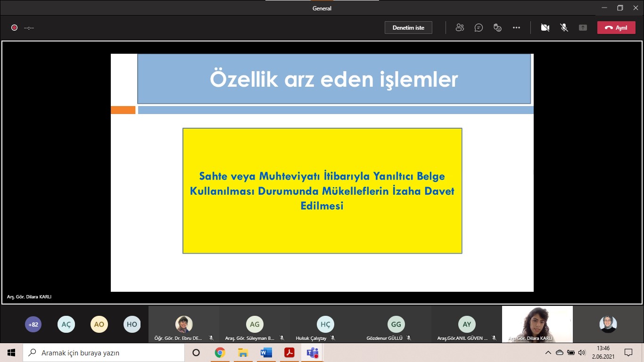Turn on the camera
The height and width of the screenshot is (362, 644).
click(545, 28)
